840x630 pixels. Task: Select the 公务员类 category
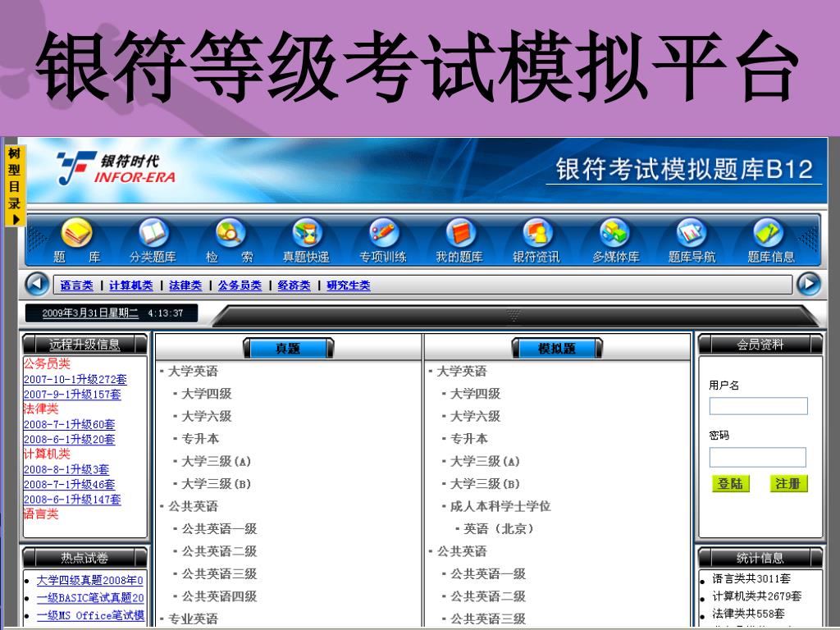tap(240, 285)
